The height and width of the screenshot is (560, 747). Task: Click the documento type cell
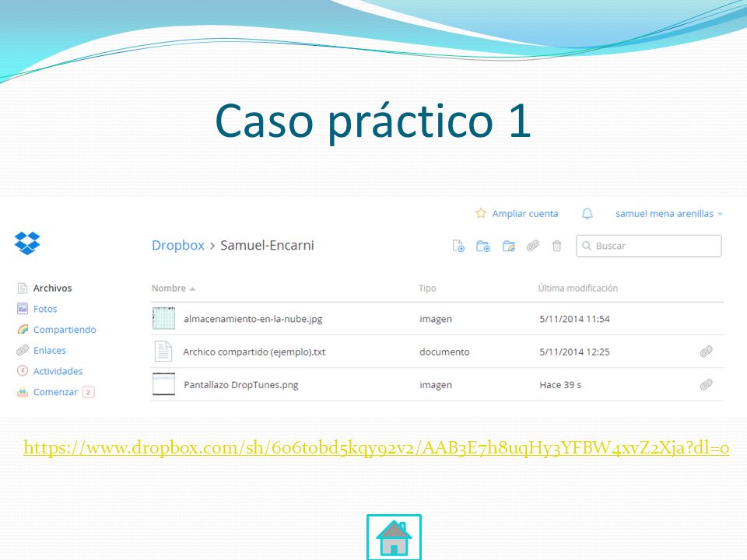pyautogui.click(x=444, y=352)
